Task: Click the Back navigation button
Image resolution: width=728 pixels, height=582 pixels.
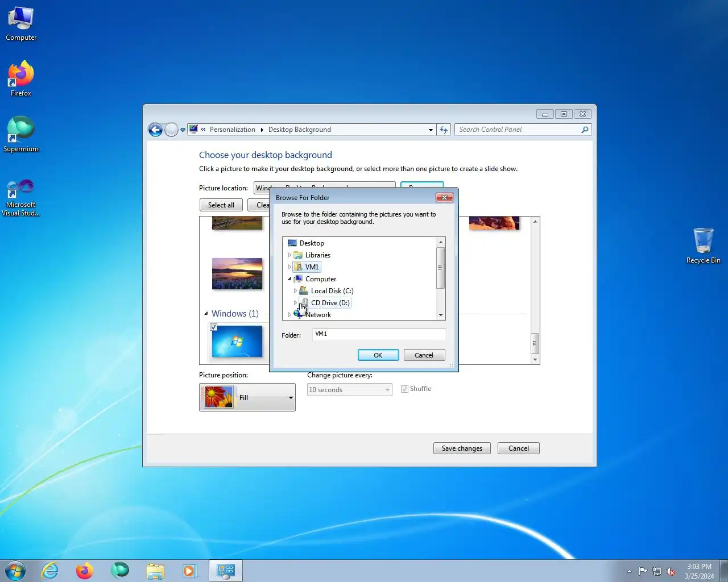Action: [155, 130]
